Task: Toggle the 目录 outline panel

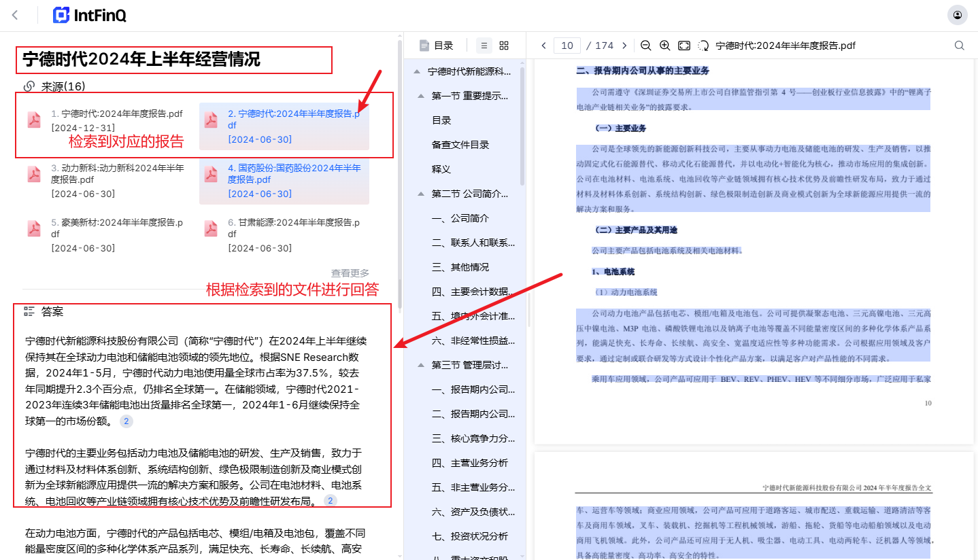Action: coord(436,46)
